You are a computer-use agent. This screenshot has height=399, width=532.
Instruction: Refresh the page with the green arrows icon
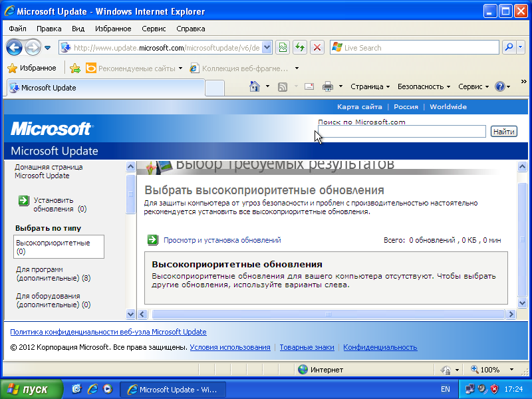[x=300, y=47]
